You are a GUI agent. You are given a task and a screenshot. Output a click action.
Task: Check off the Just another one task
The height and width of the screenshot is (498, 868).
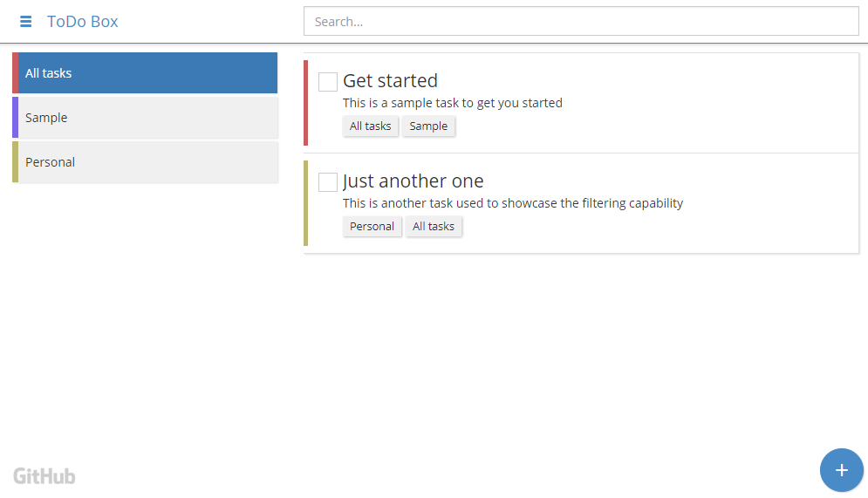coord(328,182)
